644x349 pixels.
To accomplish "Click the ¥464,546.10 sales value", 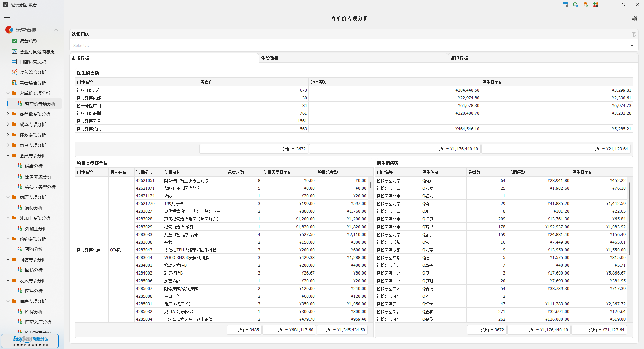I will (x=467, y=129).
